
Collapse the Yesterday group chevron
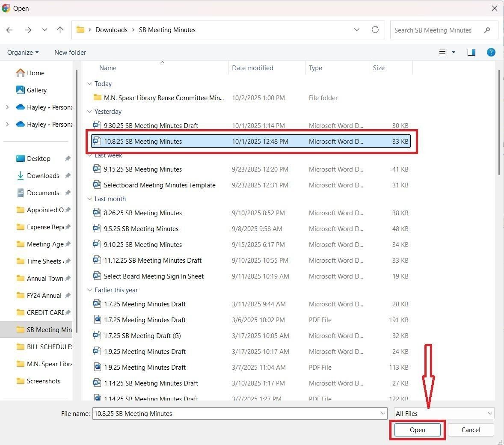click(x=90, y=111)
